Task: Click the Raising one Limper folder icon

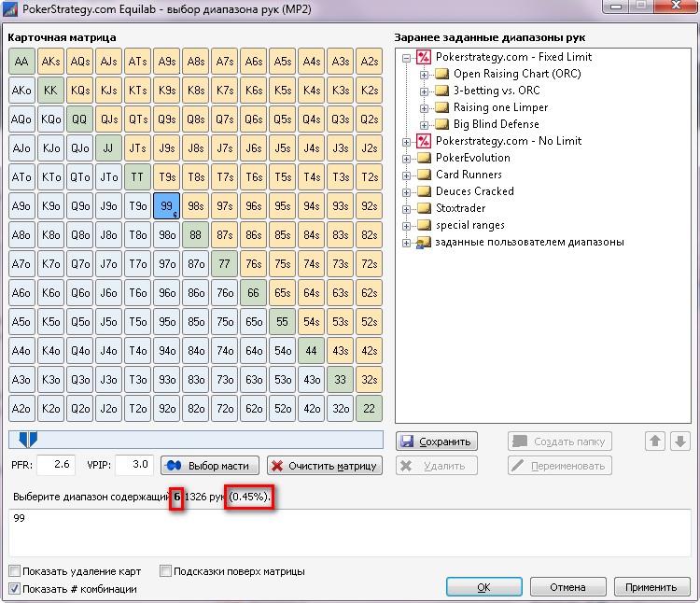Action: point(441,107)
